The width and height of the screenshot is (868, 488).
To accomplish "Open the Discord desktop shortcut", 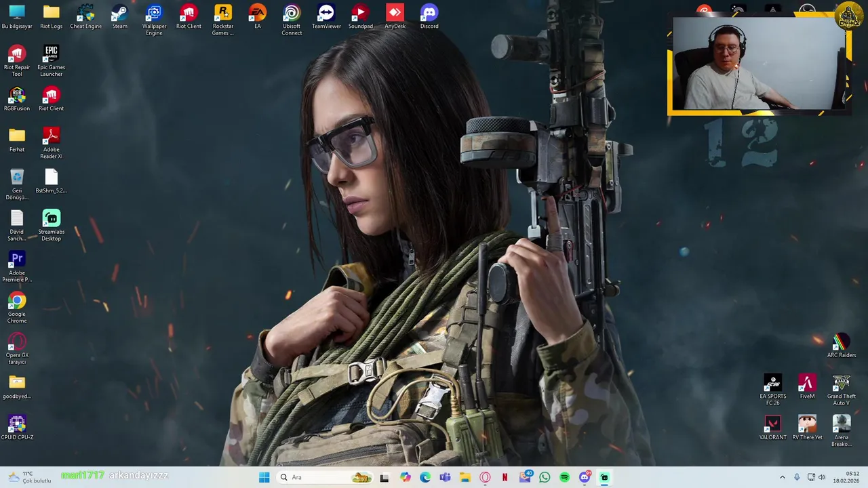I will click(429, 17).
